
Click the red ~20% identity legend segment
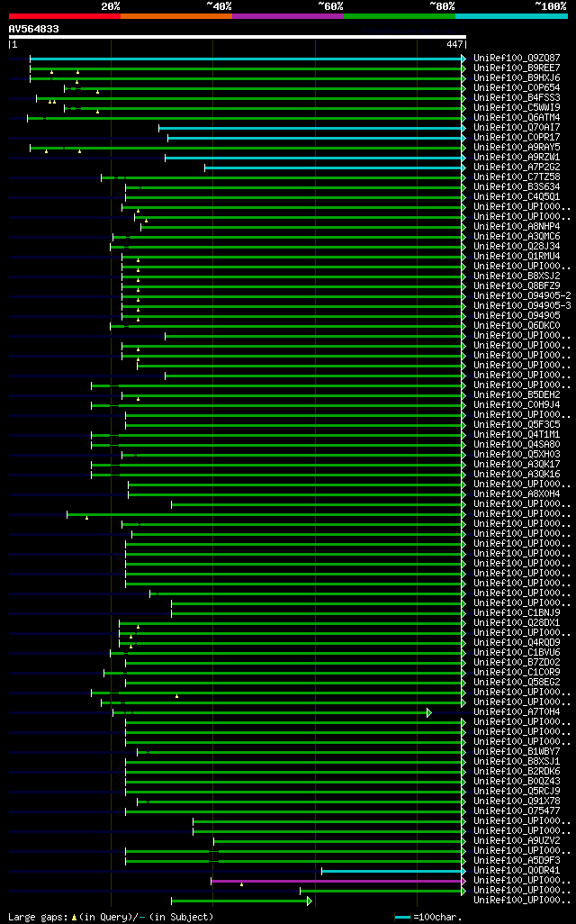[x=65, y=16]
